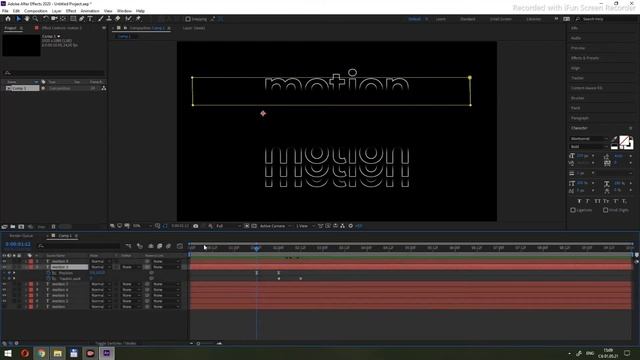Select the Puppet Pin tool
This screenshot has height=360, width=640.
click(x=138, y=19)
